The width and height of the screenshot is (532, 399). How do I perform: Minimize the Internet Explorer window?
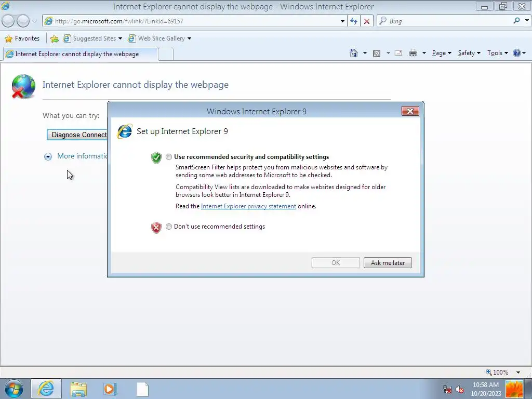[x=485, y=6]
